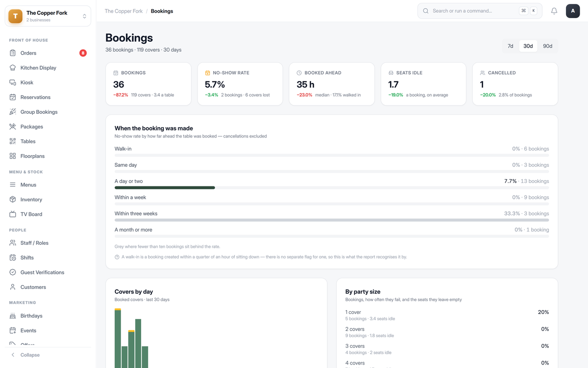This screenshot has width=588, height=368.
Task: Open the user avatar A button
Action: pos(573,11)
